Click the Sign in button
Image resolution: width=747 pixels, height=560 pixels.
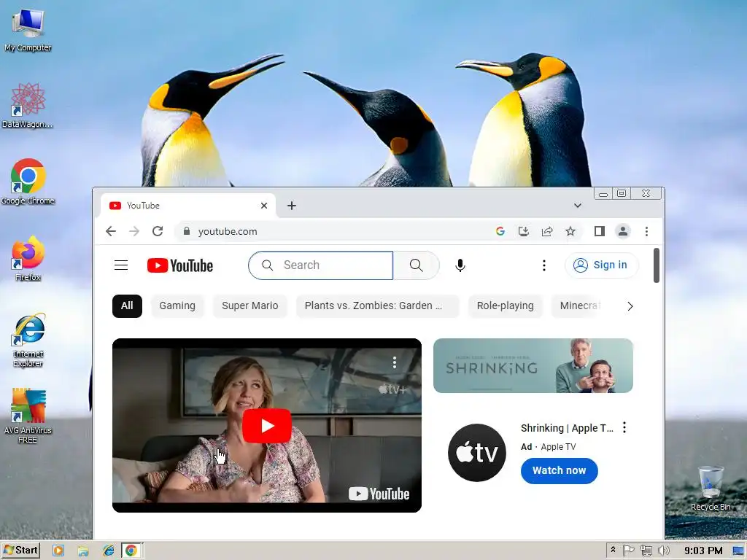(601, 265)
